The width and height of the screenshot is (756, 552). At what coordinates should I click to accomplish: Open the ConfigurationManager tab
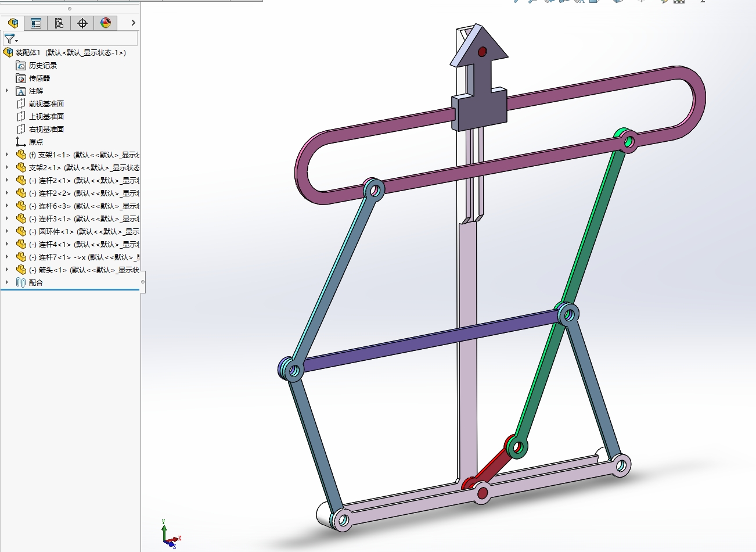coord(59,23)
